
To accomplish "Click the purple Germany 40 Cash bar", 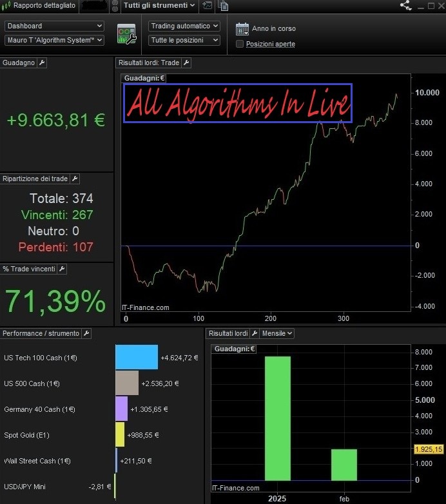I will pos(121,409).
